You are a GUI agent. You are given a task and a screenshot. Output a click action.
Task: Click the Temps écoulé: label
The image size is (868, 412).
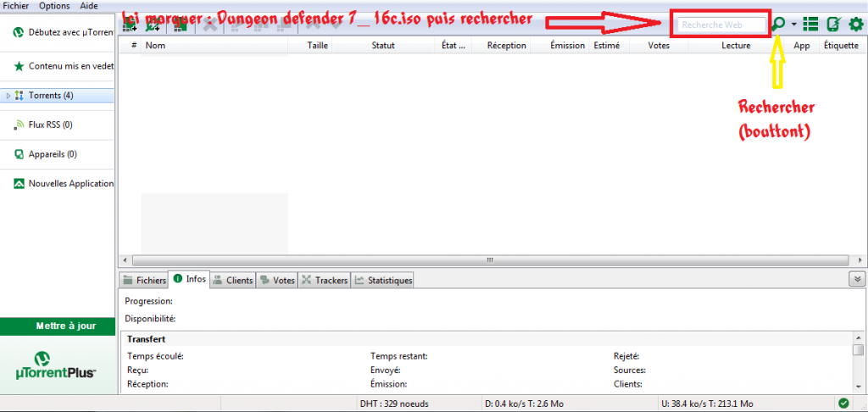(155, 356)
